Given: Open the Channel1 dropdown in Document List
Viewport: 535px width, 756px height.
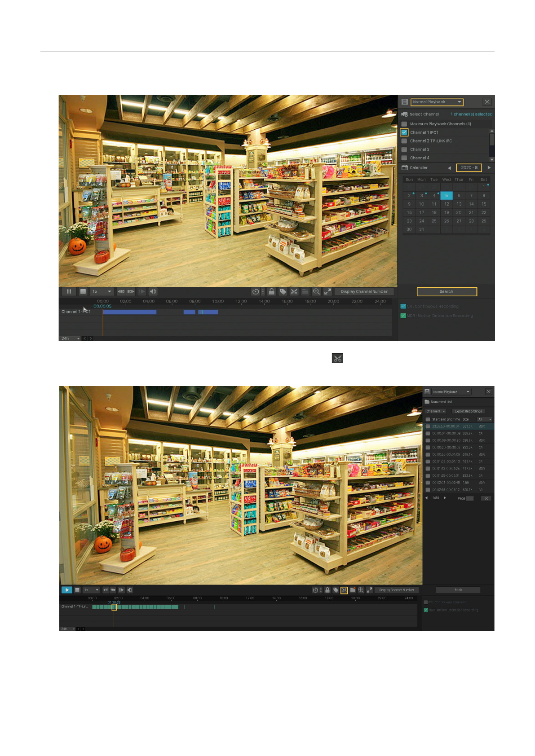Looking at the screenshot, I should [x=436, y=411].
